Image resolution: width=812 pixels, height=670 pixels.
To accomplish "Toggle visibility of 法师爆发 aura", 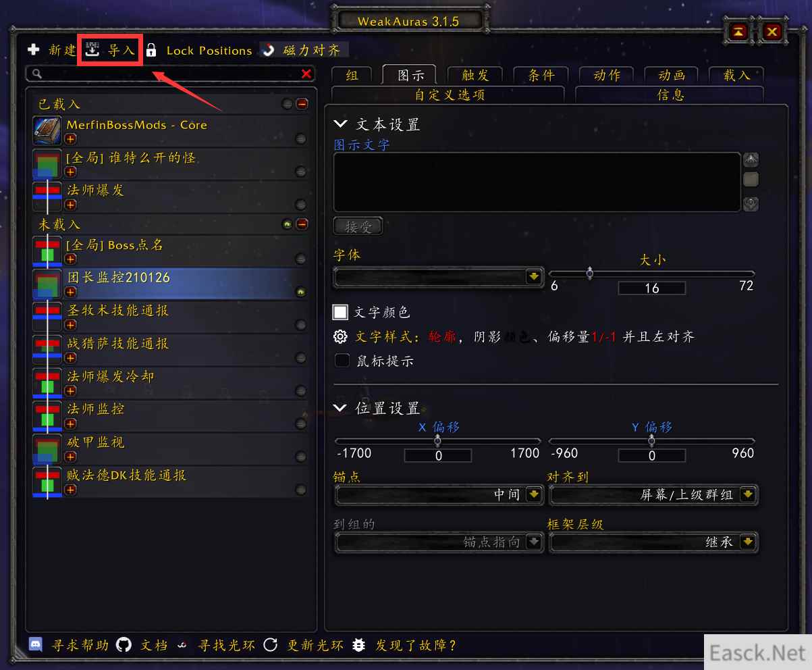I will click(x=300, y=205).
